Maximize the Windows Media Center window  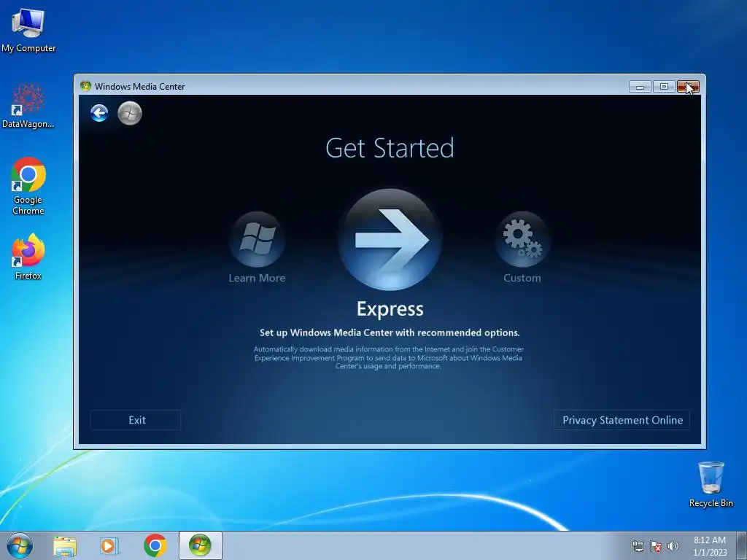tap(664, 87)
